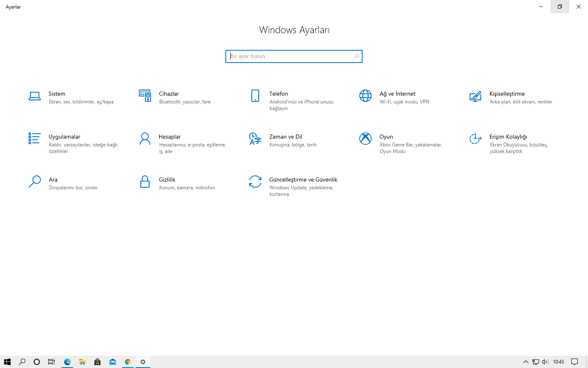Focus the "Bir ayar bulun" search field
The height and width of the screenshot is (368, 588).
point(294,56)
